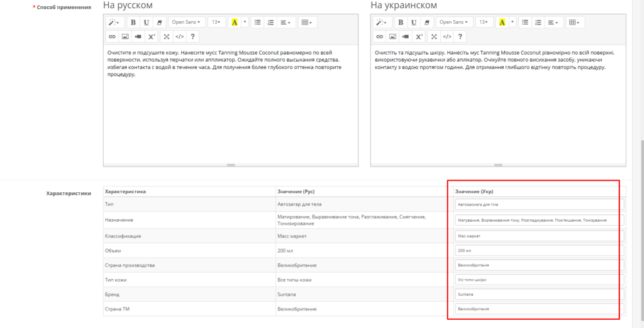This screenshot has width=644, height=328.
Task: Insert a link in the Russian editor
Action: pyautogui.click(x=112, y=36)
